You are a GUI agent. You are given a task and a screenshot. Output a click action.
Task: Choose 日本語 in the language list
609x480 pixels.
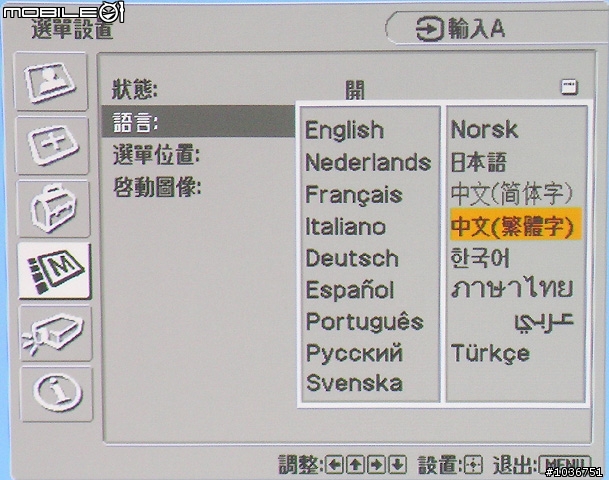pyautogui.click(x=478, y=162)
